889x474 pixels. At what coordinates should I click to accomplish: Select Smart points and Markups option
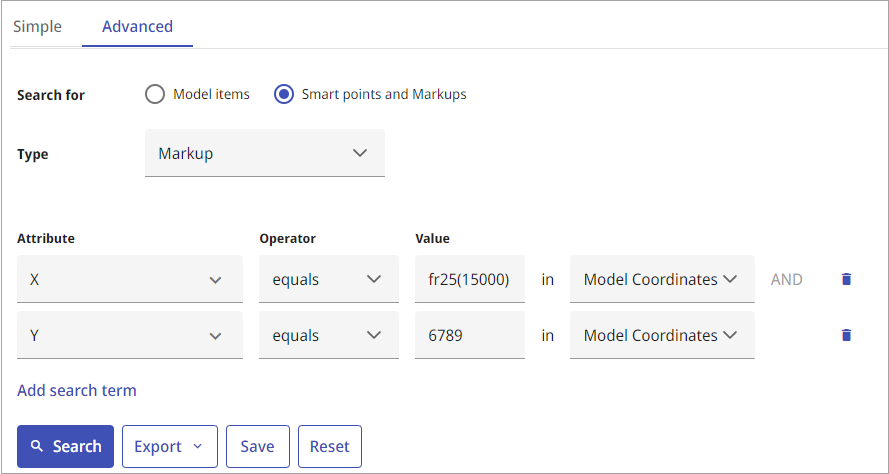[x=284, y=94]
